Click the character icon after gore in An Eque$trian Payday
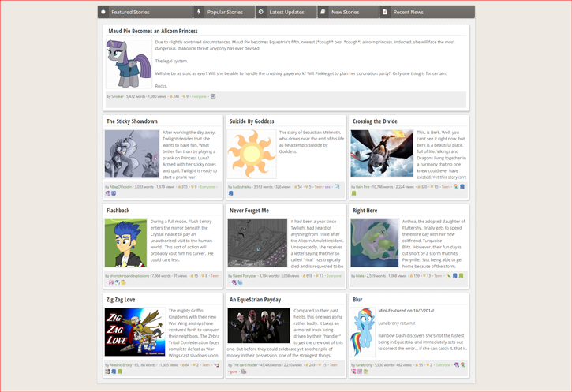 pos(244,371)
